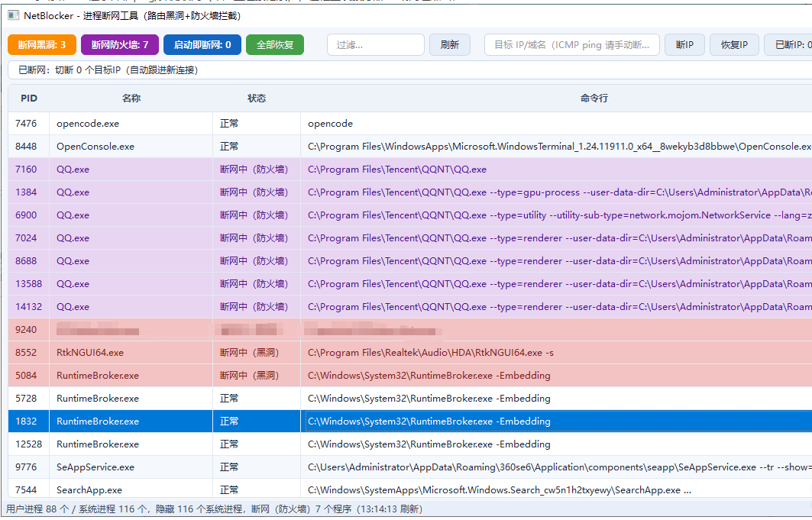The width and height of the screenshot is (812, 520).
Task: Click the NetBlocker window title icon
Action: coord(14,15)
